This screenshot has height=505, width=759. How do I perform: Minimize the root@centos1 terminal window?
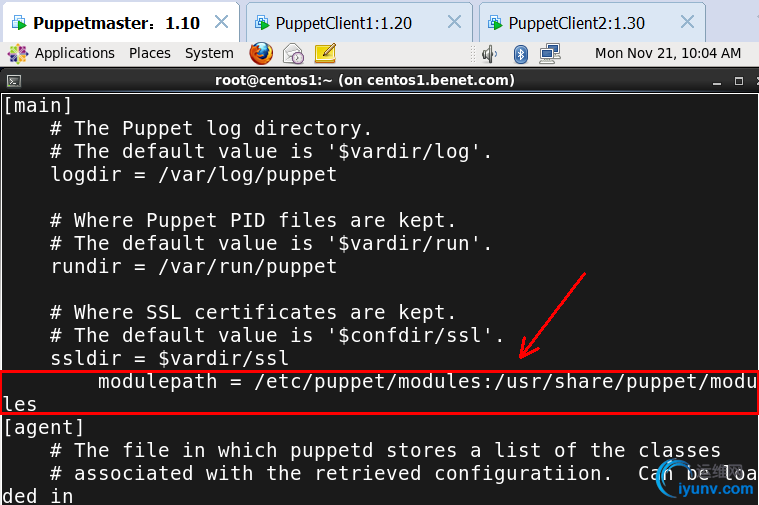point(717,81)
